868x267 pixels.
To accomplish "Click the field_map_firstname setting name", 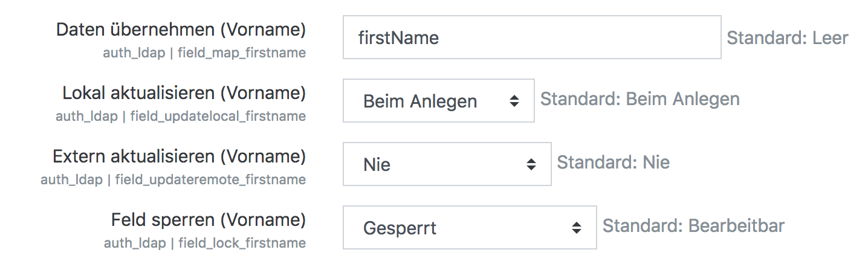I will point(242,53).
